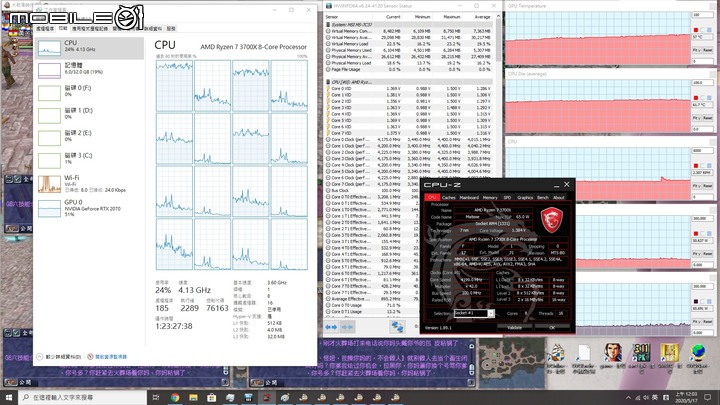Open the Windows Start menu
The height and width of the screenshot is (405, 720).
(x=9, y=398)
